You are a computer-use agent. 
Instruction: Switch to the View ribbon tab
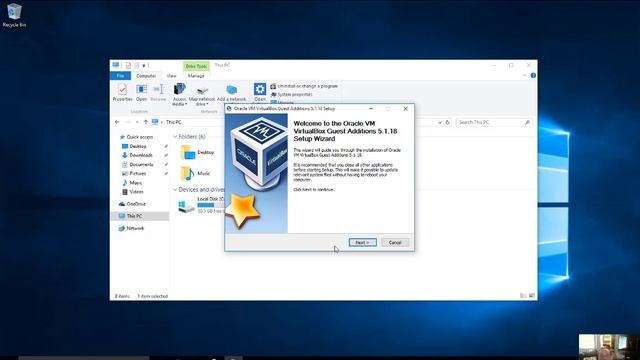[171, 76]
